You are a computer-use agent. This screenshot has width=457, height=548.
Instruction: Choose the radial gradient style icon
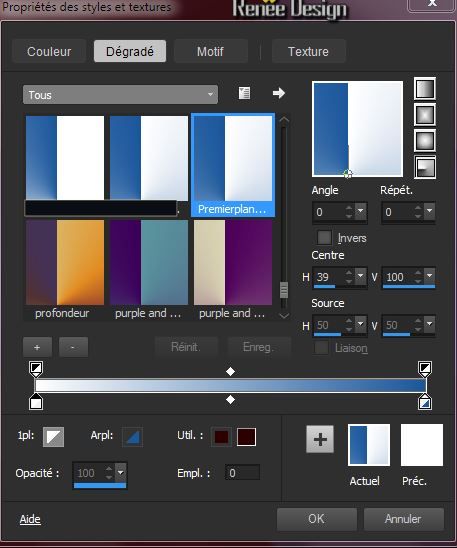(425, 167)
